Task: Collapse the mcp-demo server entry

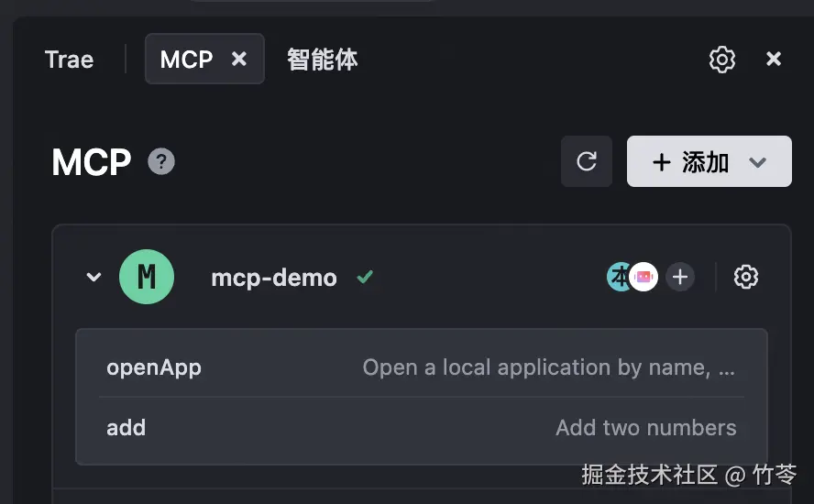Action: coord(94,277)
